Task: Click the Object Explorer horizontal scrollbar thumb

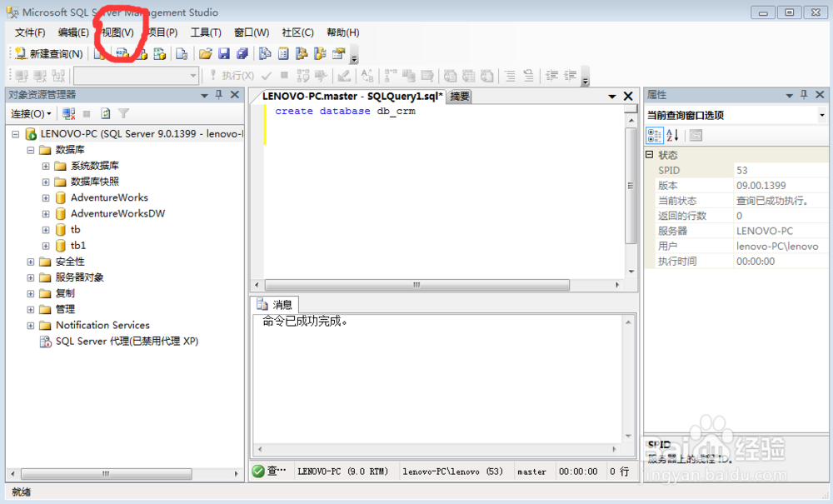Action: pyautogui.click(x=107, y=474)
